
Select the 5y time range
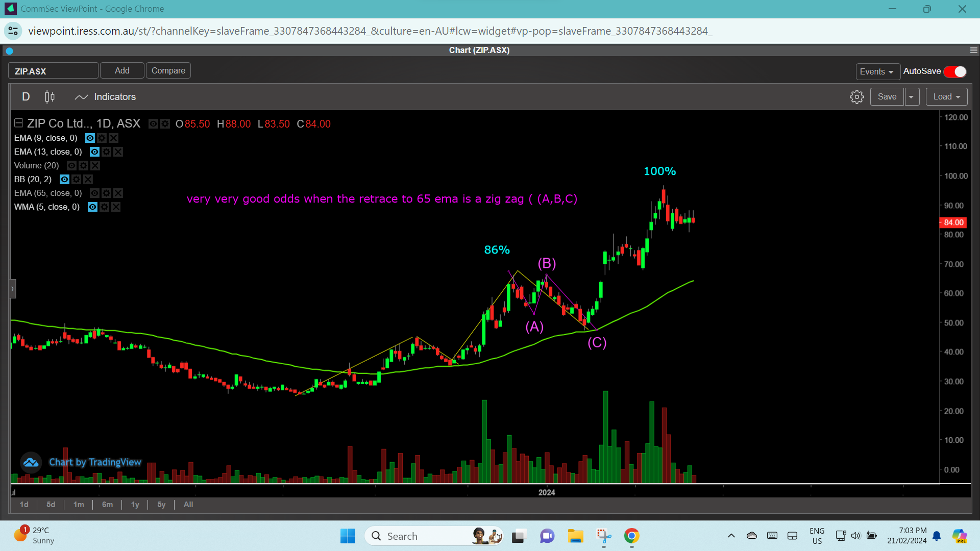click(161, 505)
